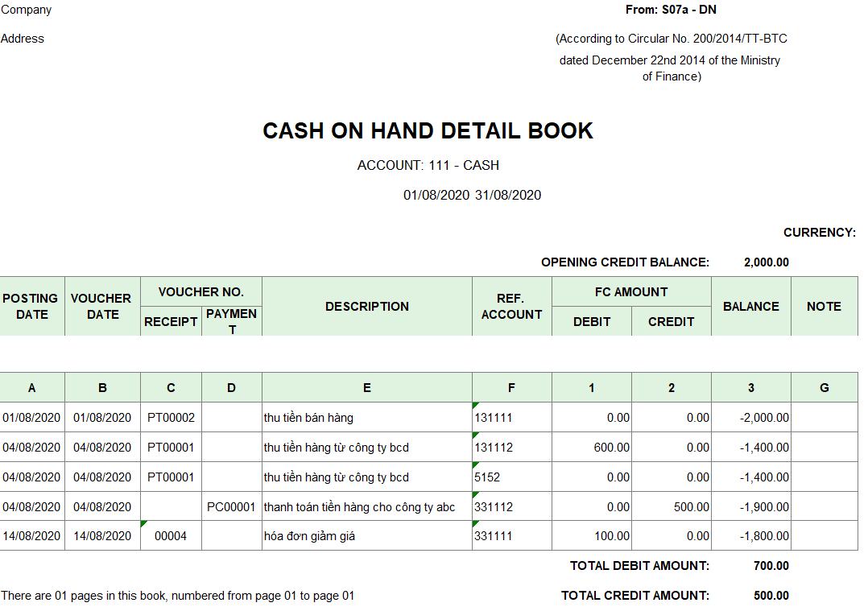Click reference account 5152 cell
The image size is (868, 611).
[x=511, y=477]
